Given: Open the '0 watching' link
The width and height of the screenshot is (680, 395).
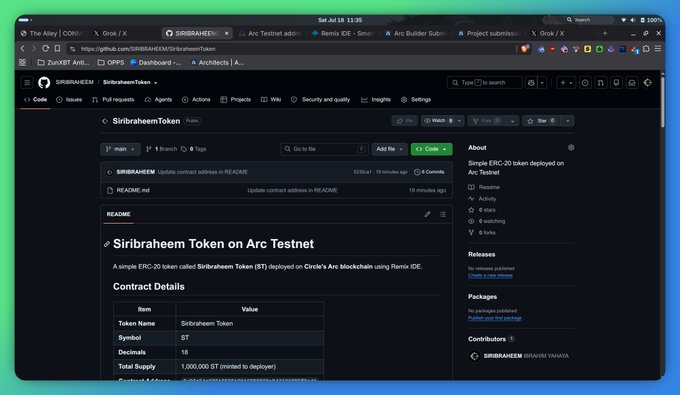Looking at the screenshot, I should click(487, 221).
